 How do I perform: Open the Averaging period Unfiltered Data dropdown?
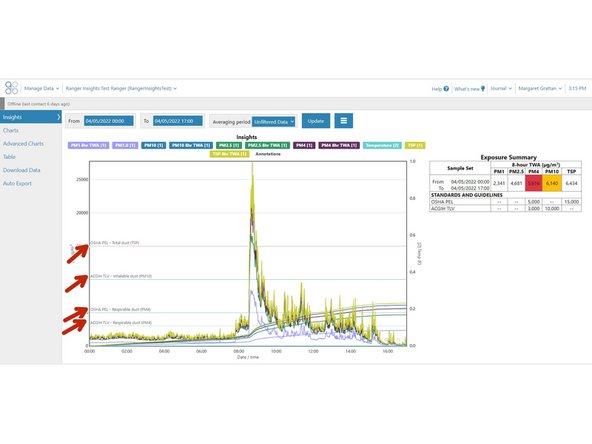pyautogui.click(x=274, y=122)
